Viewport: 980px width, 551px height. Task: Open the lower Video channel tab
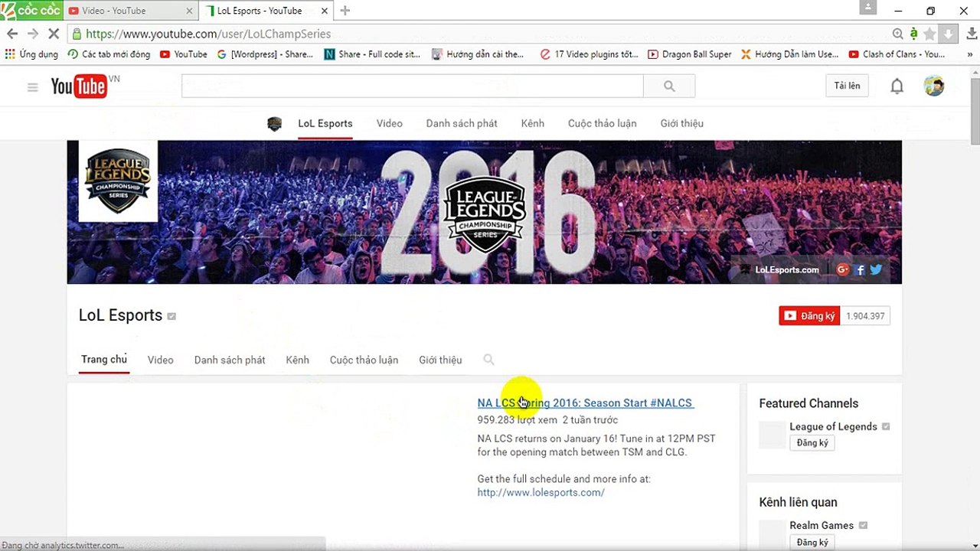coord(161,360)
